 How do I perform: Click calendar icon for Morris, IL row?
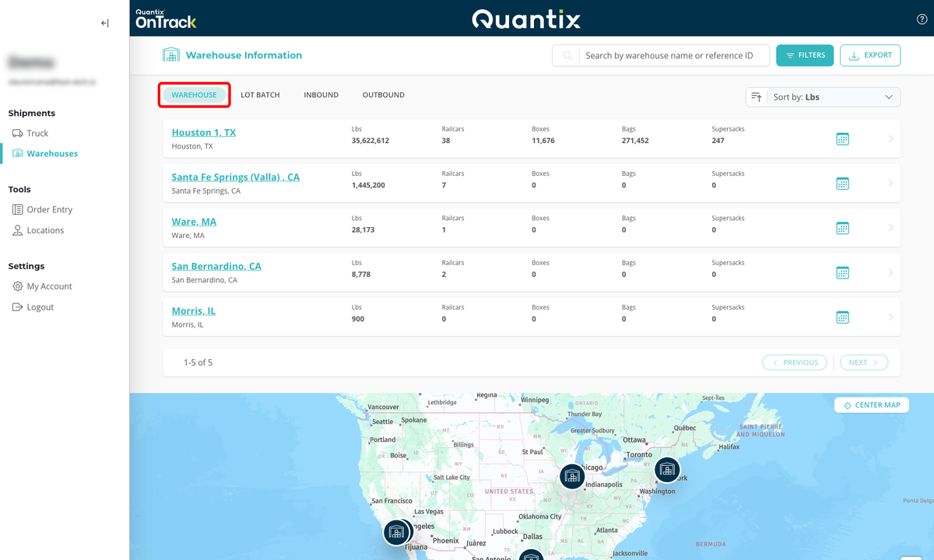(x=842, y=317)
